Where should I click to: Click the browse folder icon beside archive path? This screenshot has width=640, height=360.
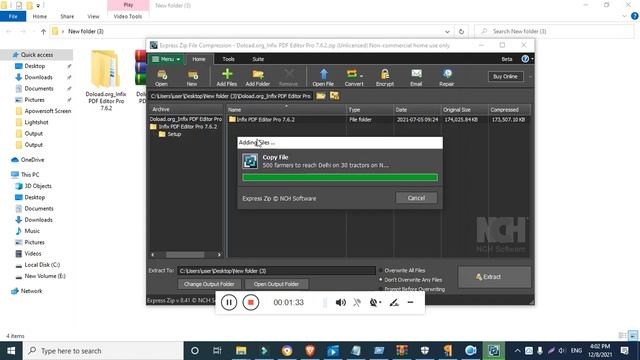pyautogui.click(x=321, y=96)
